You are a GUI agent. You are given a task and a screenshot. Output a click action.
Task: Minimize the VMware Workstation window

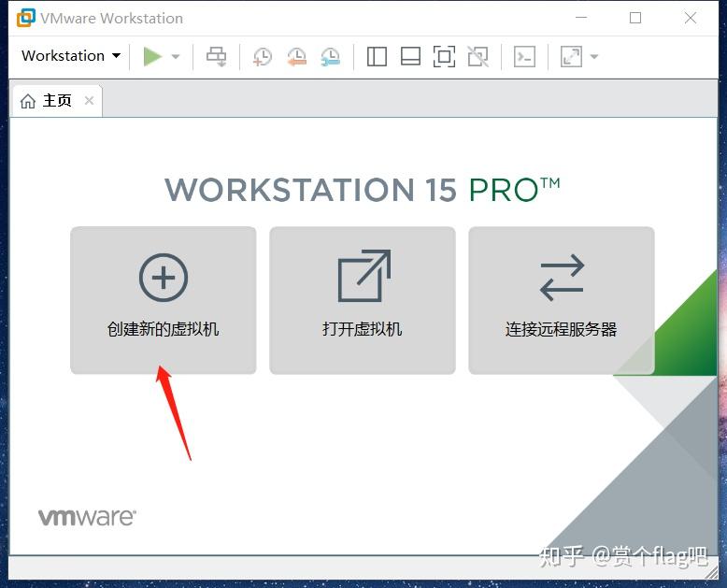[581, 18]
